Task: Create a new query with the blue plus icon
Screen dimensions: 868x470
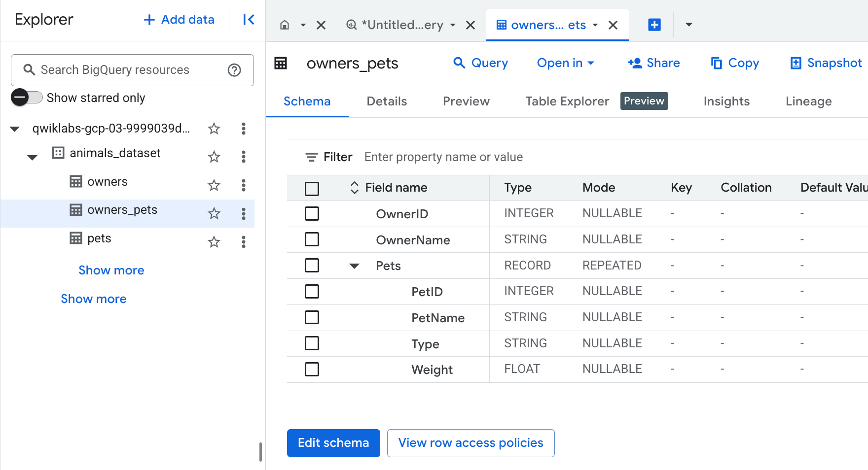Action: click(x=654, y=25)
